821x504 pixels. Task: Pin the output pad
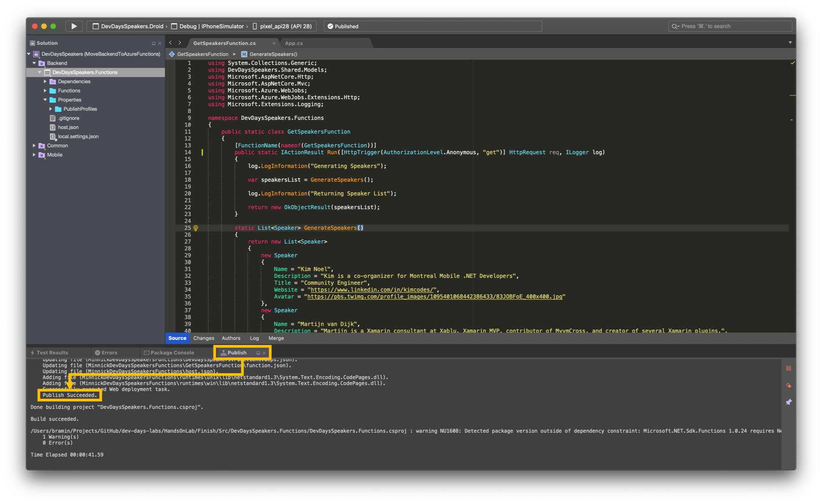(x=789, y=402)
